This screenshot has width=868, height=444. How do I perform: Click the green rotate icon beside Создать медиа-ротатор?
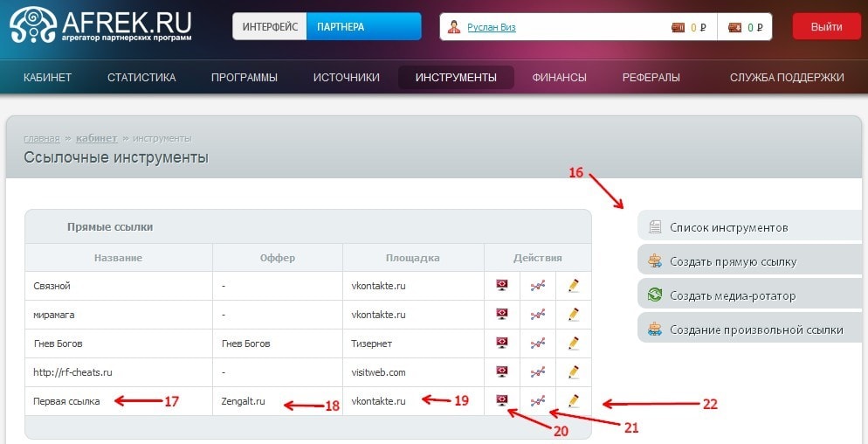655,295
